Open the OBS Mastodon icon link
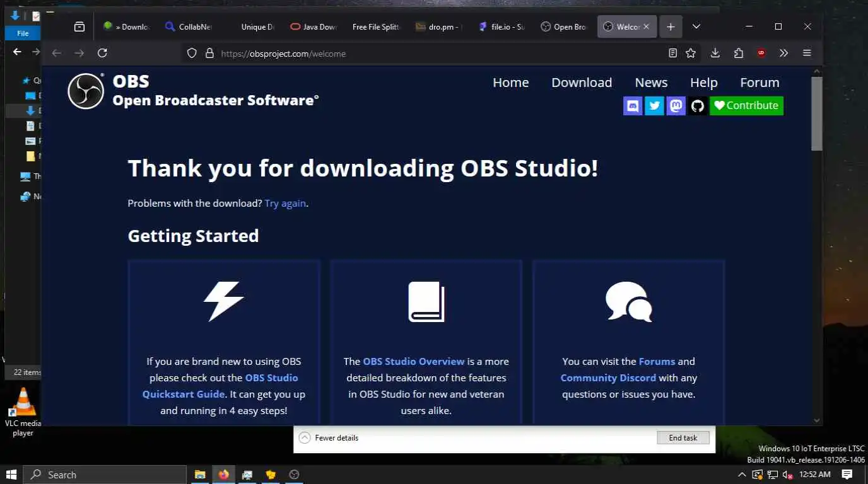Screen dimensions: 868x484 point(676,106)
